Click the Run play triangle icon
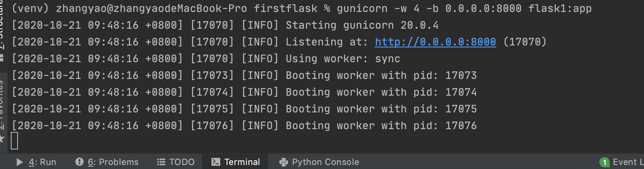Viewport: 644px width, 169px height. [20, 162]
